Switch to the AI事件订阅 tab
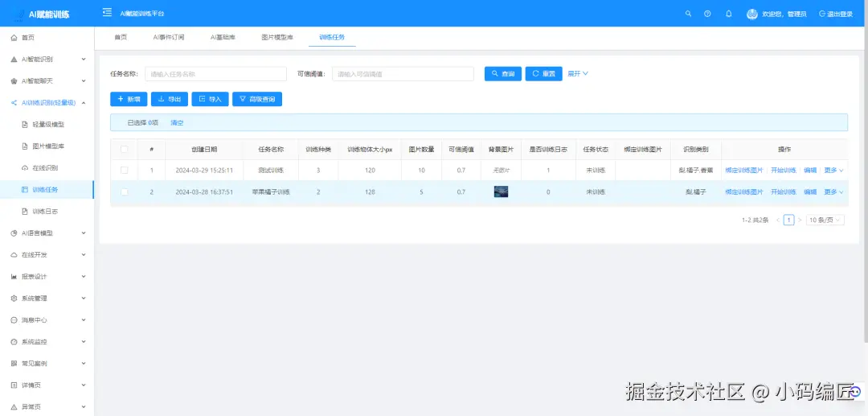Viewport: 868px width, 416px height. pyautogui.click(x=169, y=37)
